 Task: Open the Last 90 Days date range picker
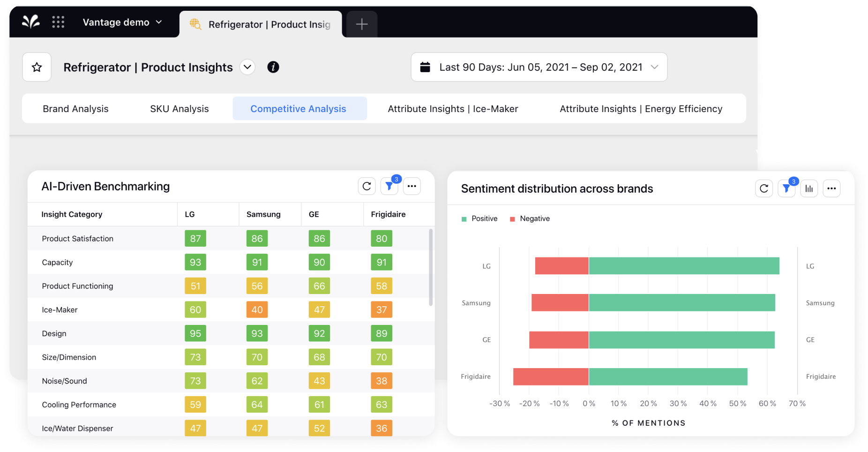tap(539, 67)
